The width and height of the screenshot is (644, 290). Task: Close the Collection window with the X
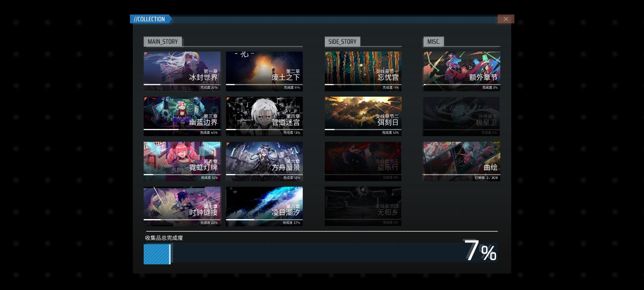(506, 19)
